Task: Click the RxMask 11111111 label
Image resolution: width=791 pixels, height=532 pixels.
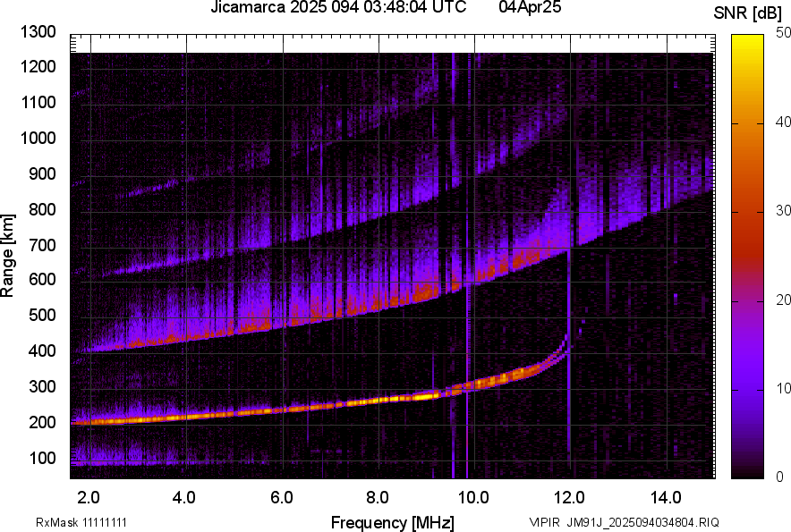Action: coord(81,522)
